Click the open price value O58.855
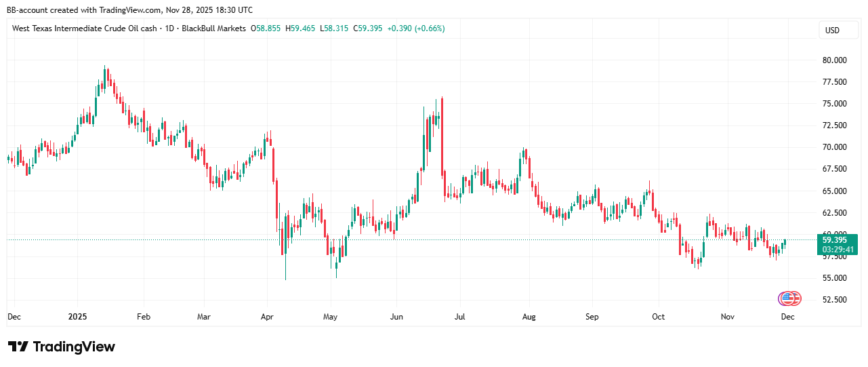Image resolution: width=868 pixels, height=367 pixels. pos(266,28)
